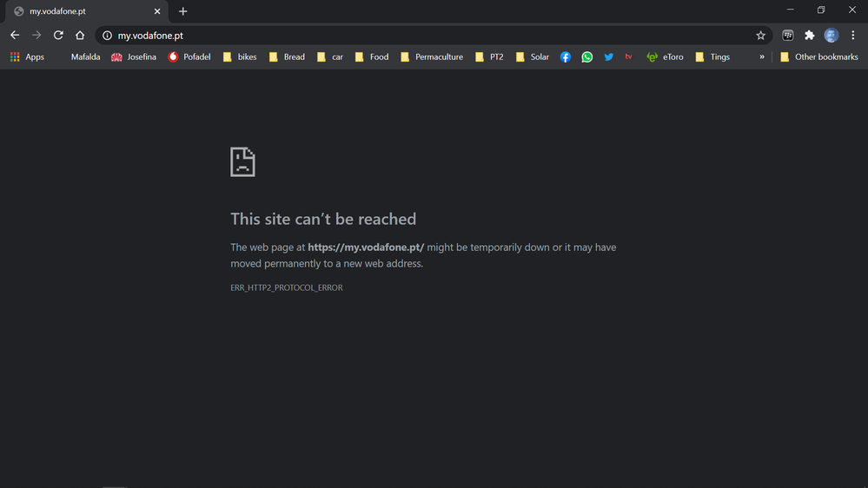Open the Permaculture bookmarks folder
Viewport: 868px width, 488px height.
(x=431, y=57)
